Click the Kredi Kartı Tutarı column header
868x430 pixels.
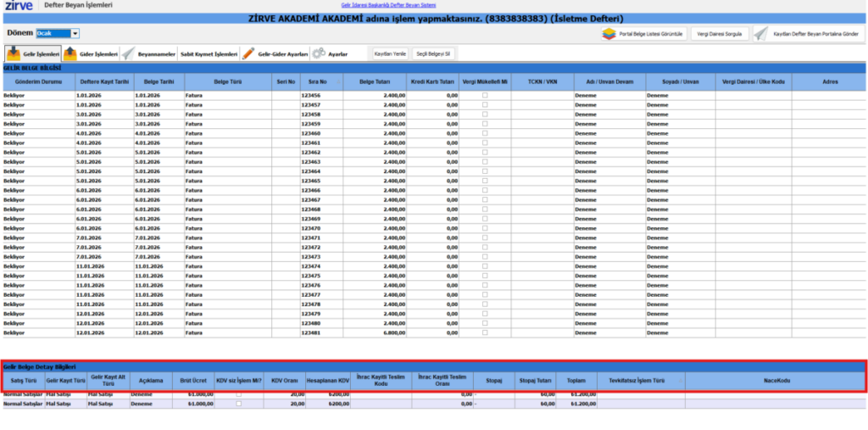point(433,81)
